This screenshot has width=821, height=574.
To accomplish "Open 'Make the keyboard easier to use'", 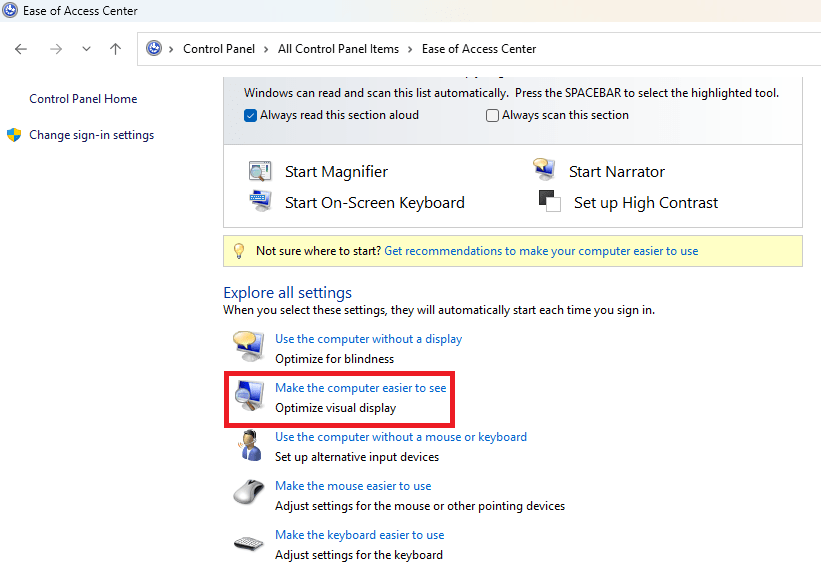I will 360,535.
